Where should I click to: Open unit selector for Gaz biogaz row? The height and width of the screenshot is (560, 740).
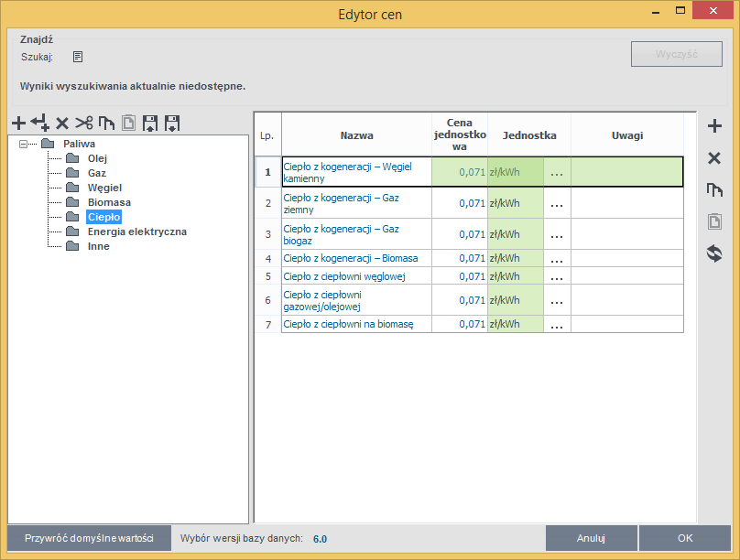pyautogui.click(x=557, y=234)
